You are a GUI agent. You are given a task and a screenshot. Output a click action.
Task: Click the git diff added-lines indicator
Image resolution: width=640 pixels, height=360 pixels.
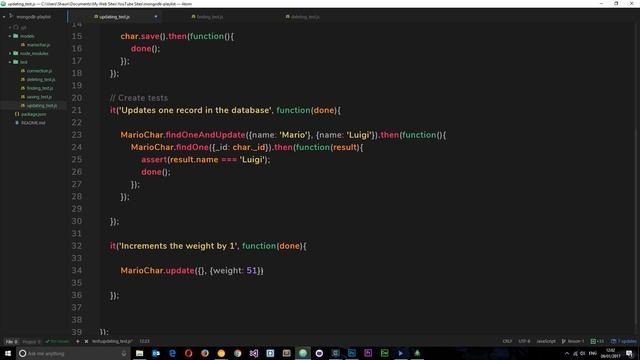coord(597,341)
